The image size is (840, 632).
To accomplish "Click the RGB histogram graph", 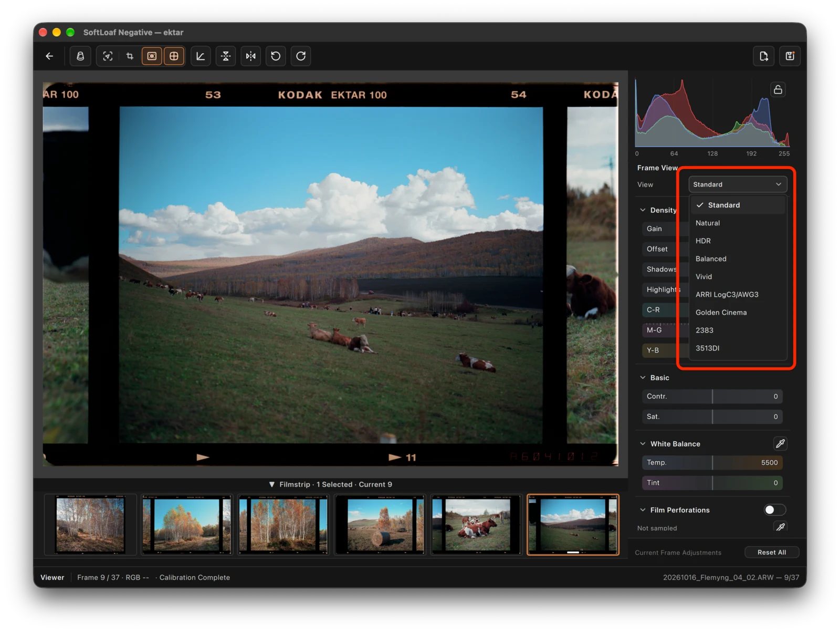I will point(712,112).
